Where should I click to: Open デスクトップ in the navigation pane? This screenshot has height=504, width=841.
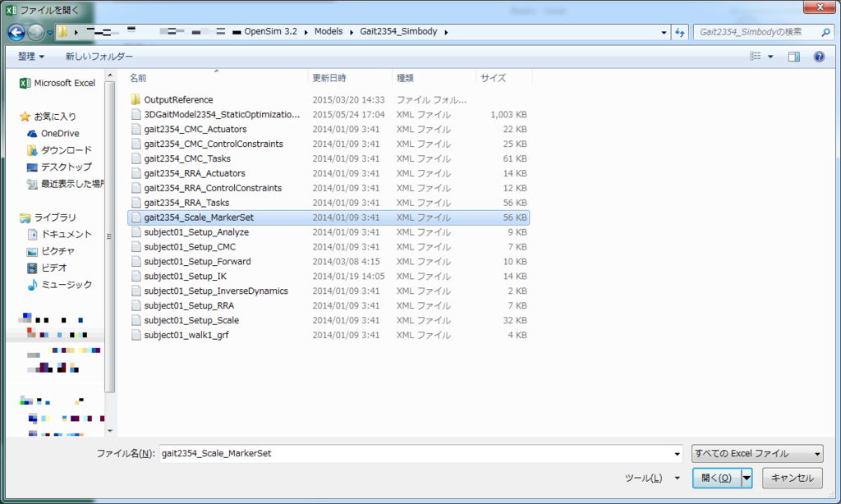[x=59, y=167]
